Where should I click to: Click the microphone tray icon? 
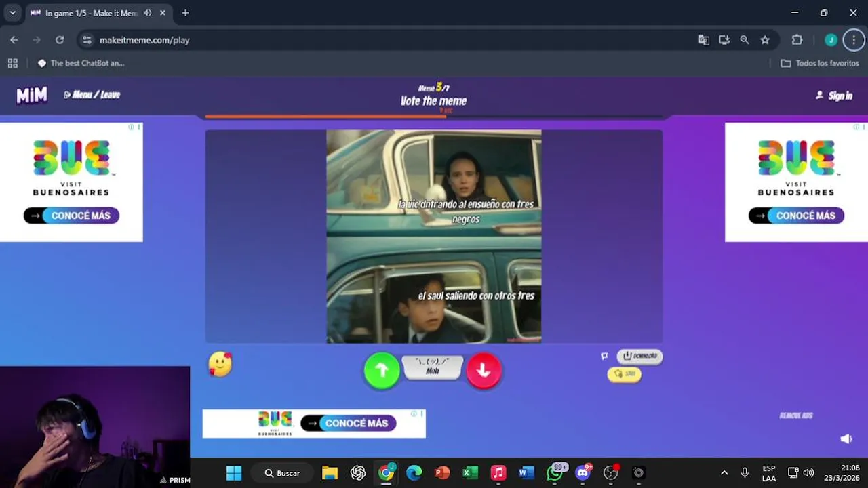click(745, 473)
